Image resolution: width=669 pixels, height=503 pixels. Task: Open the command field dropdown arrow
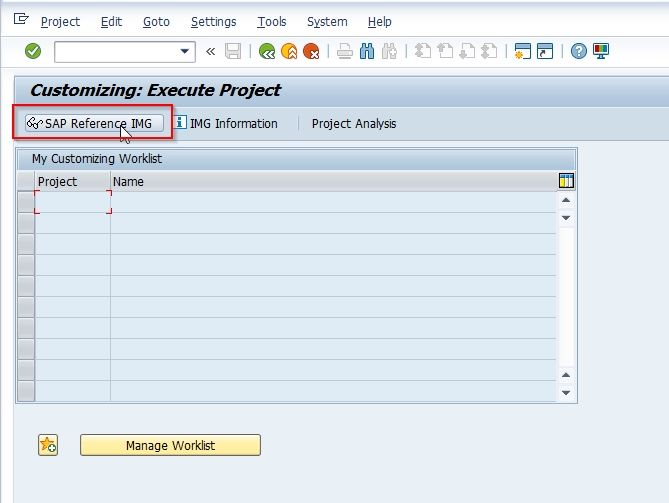click(184, 52)
